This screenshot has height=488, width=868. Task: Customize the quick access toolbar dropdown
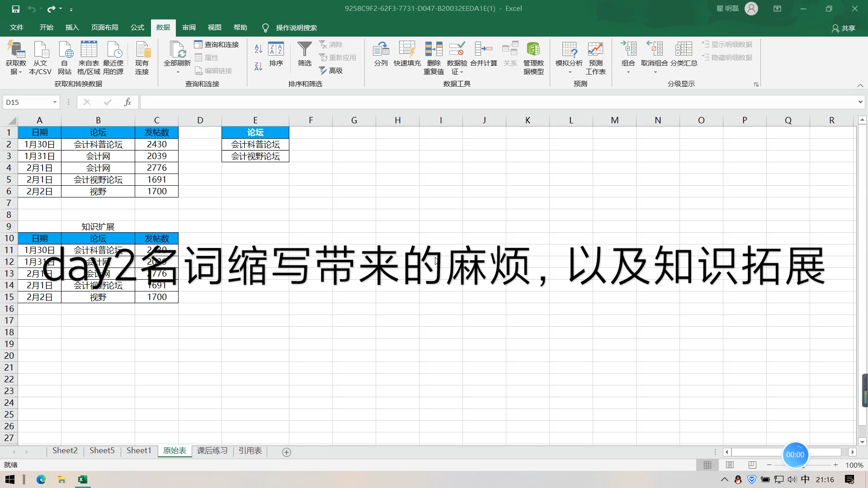[71, 9]
